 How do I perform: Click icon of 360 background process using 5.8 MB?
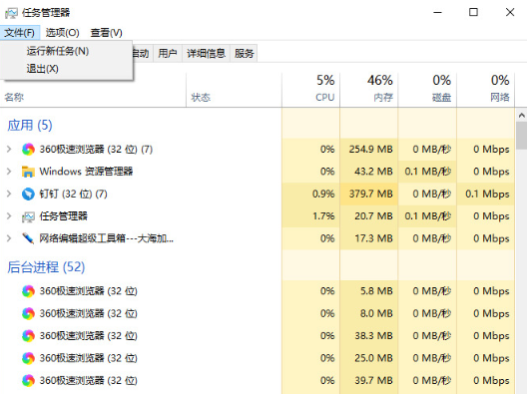28,291
